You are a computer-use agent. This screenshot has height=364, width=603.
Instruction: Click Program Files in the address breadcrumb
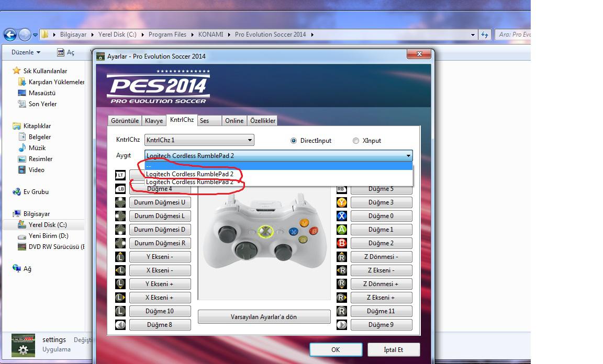pos(167,35)
